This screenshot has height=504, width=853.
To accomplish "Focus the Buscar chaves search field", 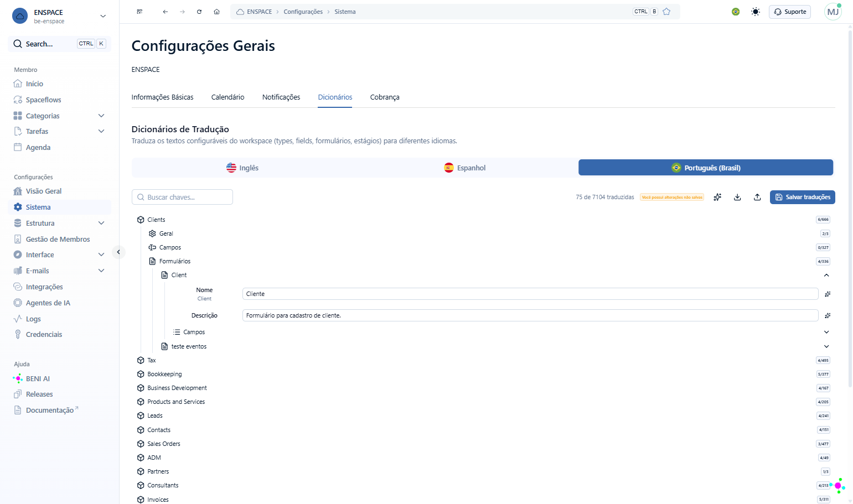I will click(182, 197).
